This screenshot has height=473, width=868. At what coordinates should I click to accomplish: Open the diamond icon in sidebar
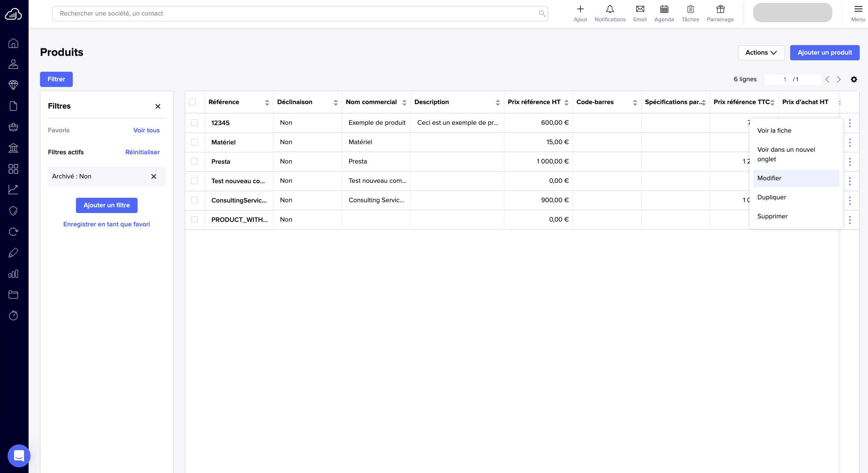click(x=13, y=85)
